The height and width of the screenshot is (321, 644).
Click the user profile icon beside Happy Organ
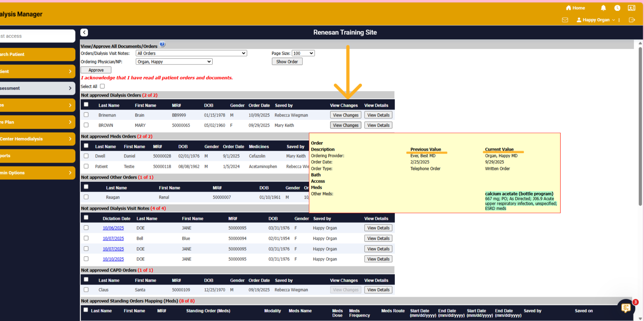click(x=579, y=20)
